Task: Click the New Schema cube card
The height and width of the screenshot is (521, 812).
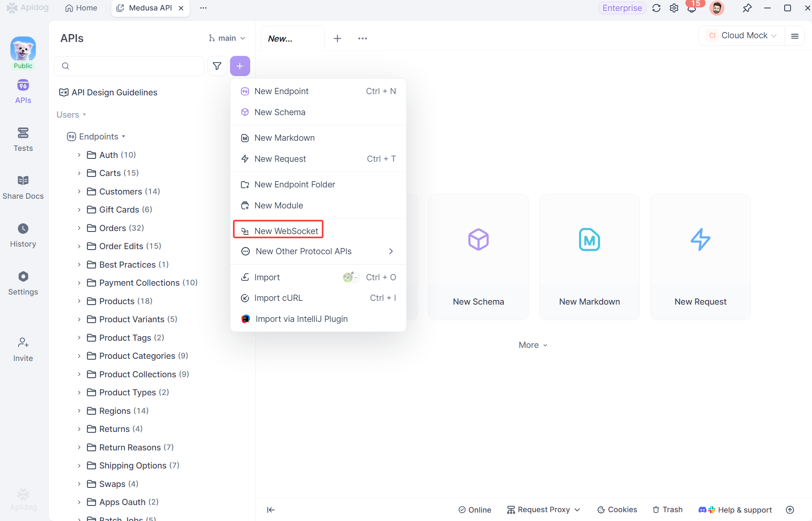Action: (478, 257)
